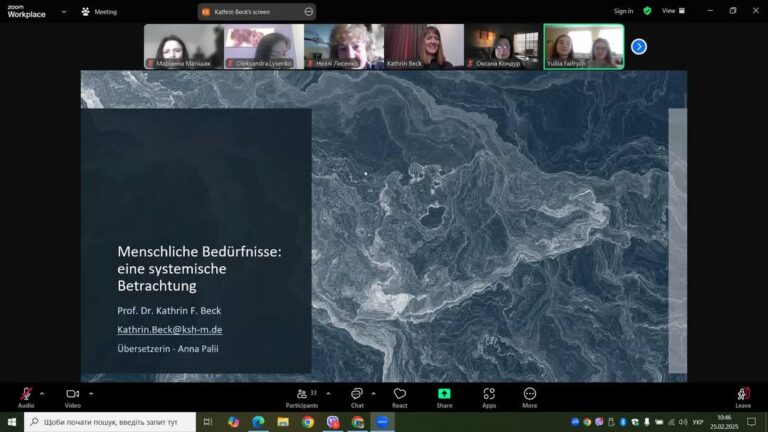Open the Meeting tab
Image resolution: width=768 pixels, height=432 pixels.
[99, 12]
